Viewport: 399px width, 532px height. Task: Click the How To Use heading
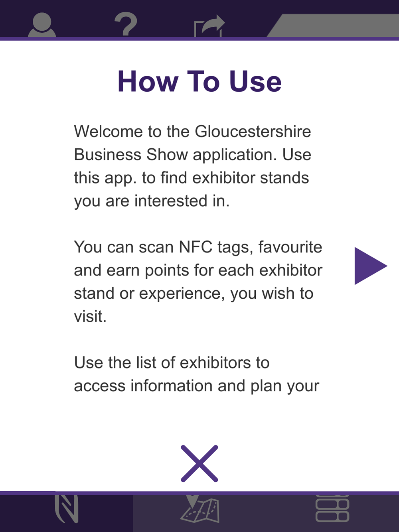(x=199, y=81)
